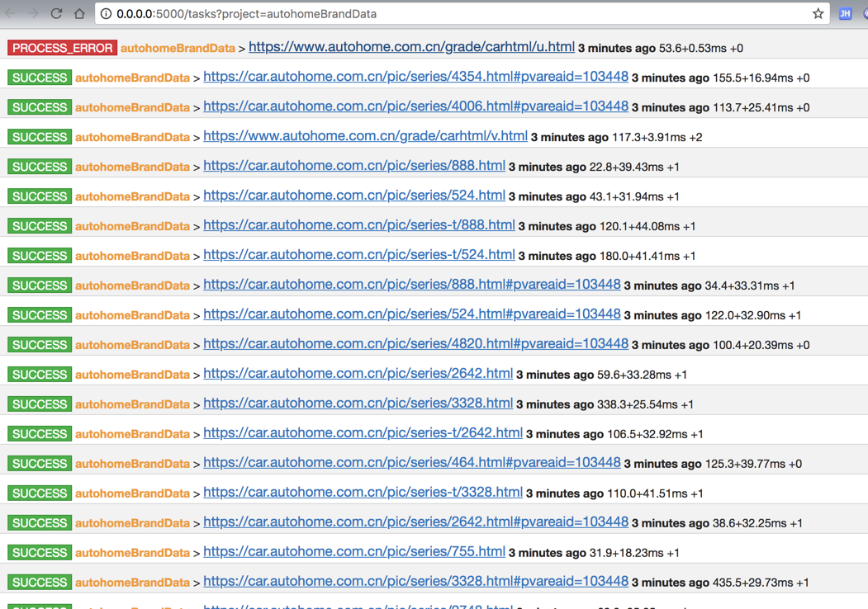
Task: Open the pic/series-t/2642.html link
Action: pyautogui.click(x=363, y=432)
